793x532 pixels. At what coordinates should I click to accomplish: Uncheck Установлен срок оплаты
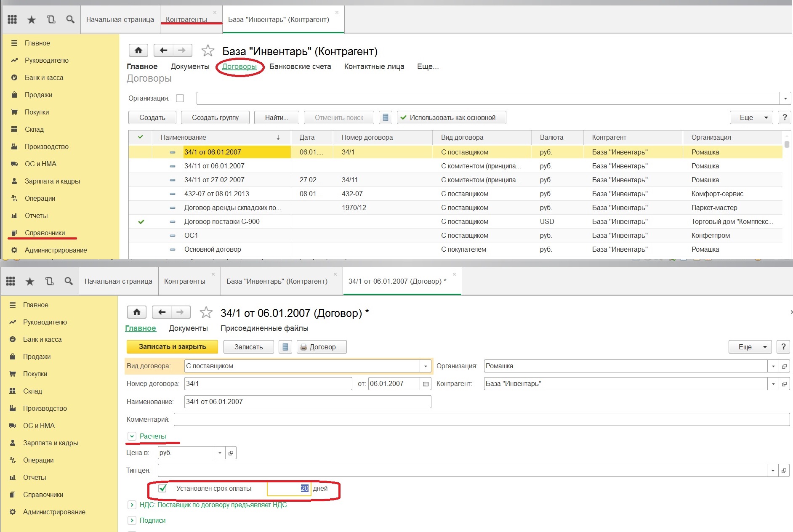162,488
